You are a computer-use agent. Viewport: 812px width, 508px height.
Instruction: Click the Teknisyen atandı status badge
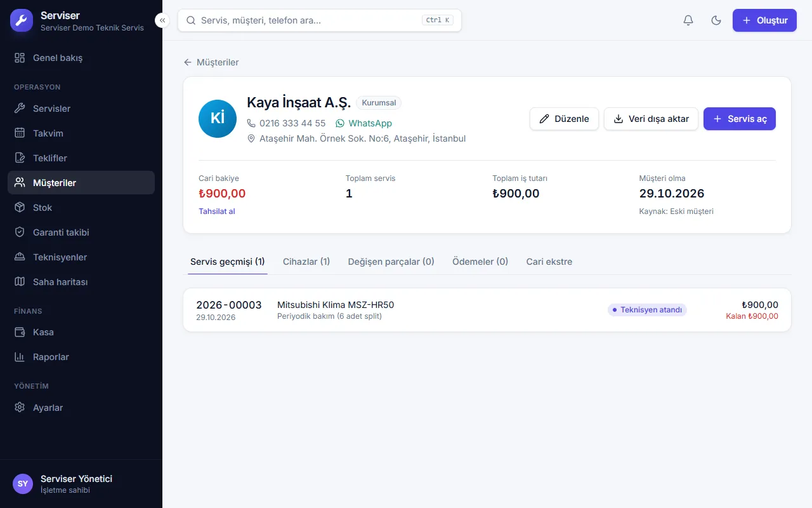pyautogui.click(x=647, y=310)
